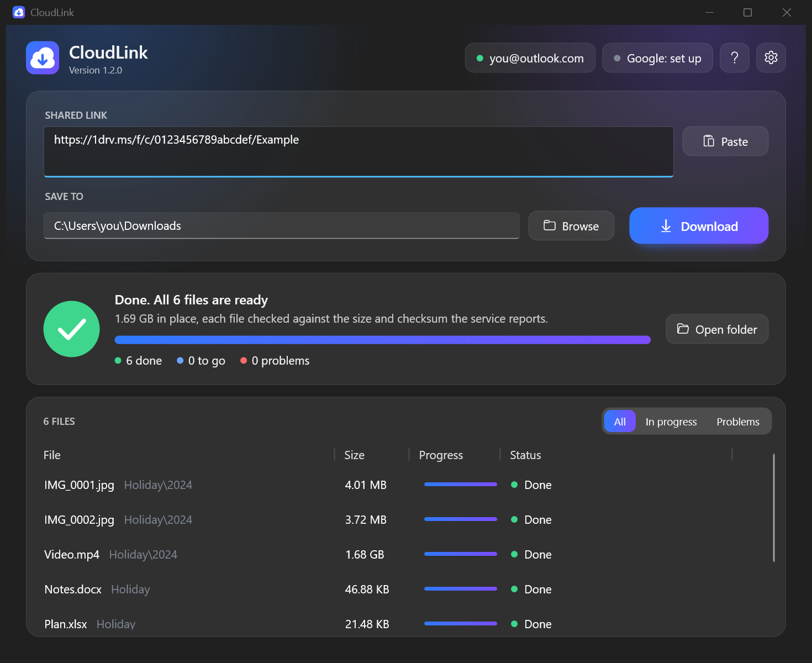Click the CloudLink logo icon in the header

[43, 57]
